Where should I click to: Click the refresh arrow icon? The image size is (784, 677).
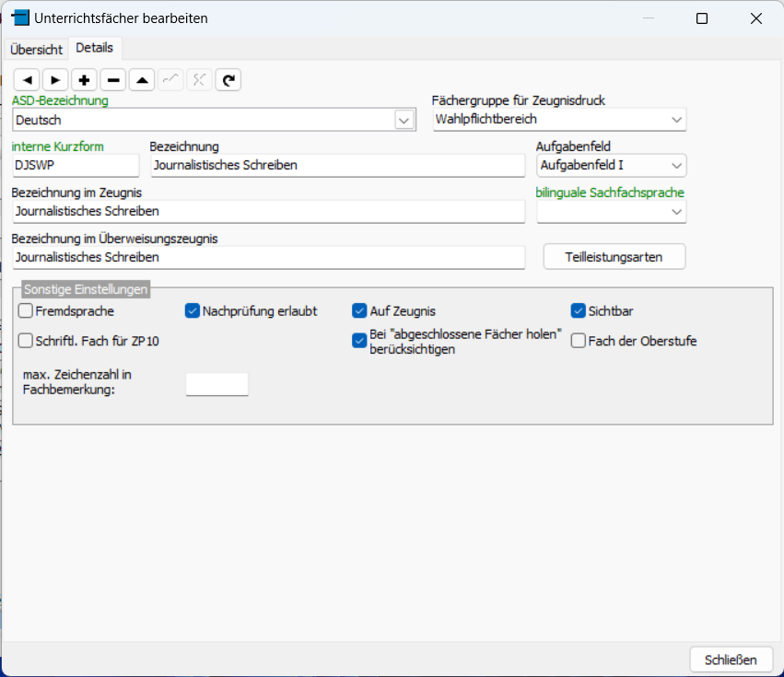(228, 80)
